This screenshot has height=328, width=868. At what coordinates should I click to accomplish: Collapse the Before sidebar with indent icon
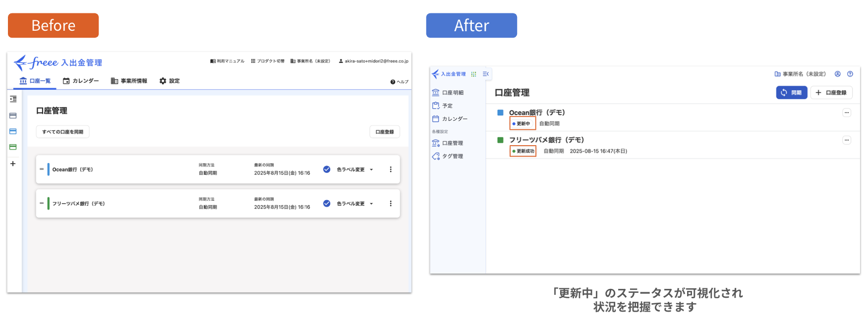click(13, 99)
